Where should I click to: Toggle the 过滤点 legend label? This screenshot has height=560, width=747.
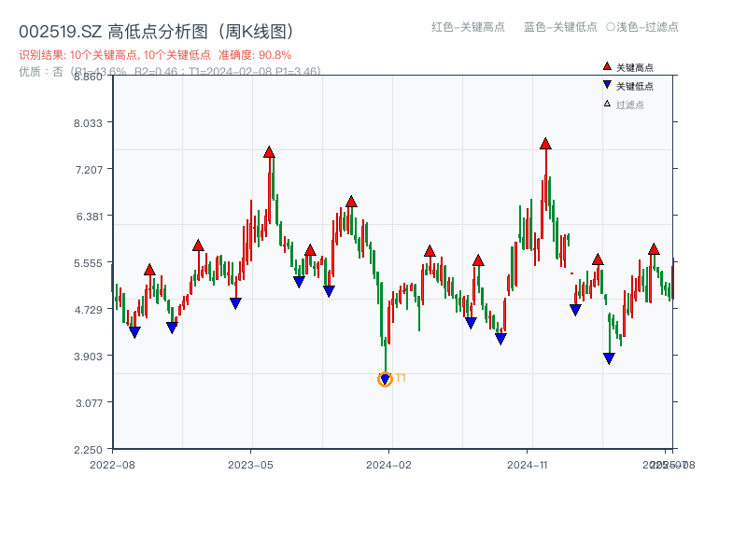(629, 105)
